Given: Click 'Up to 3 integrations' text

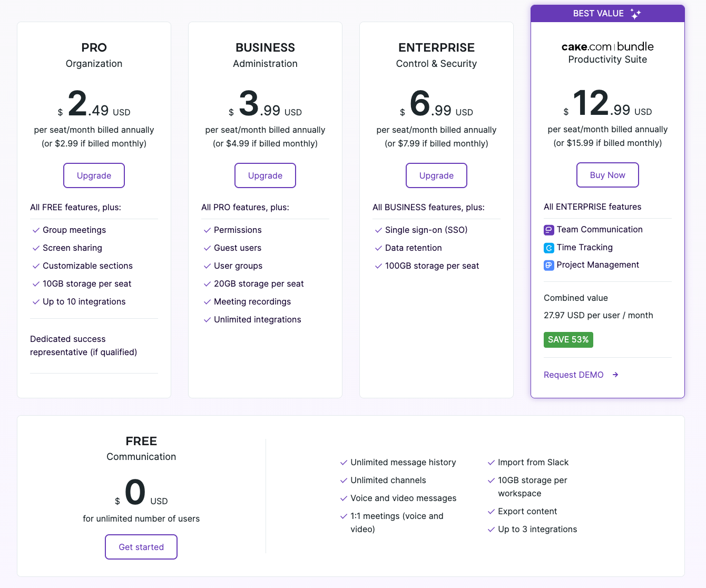Looking at the screenshot, I should 537,530.
